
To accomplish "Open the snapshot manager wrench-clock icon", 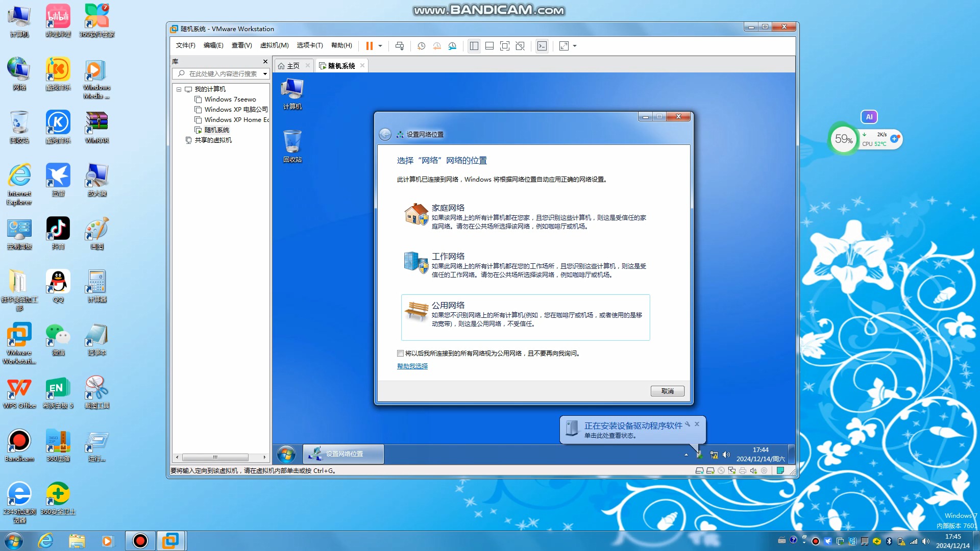I will point(452,46).
